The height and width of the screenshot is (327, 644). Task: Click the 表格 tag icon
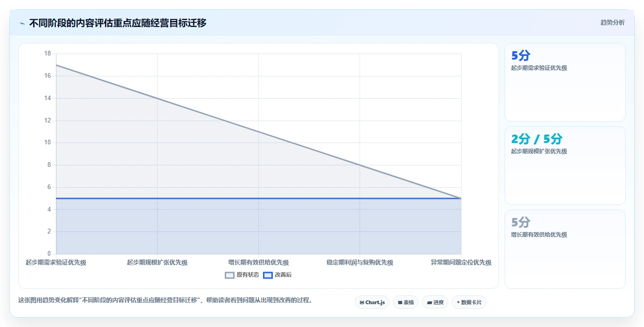click(x=400, y=303)
